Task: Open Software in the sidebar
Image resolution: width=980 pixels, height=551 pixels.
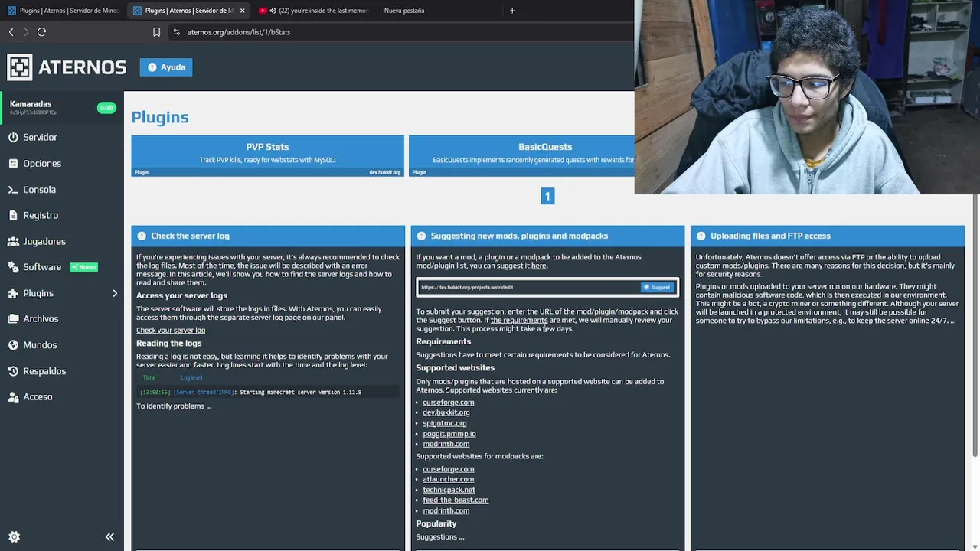Action: [42, 267]
